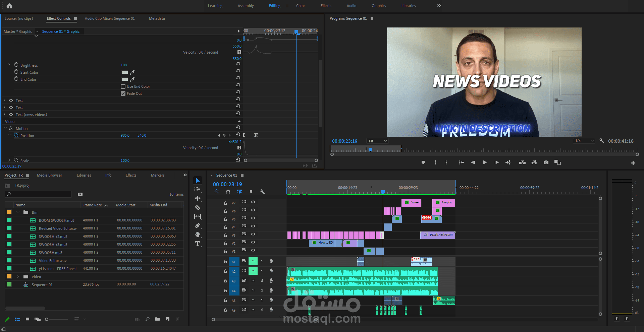Expand the Brightness property
This screenshot has height=332, width=644.
click(9, 65)
